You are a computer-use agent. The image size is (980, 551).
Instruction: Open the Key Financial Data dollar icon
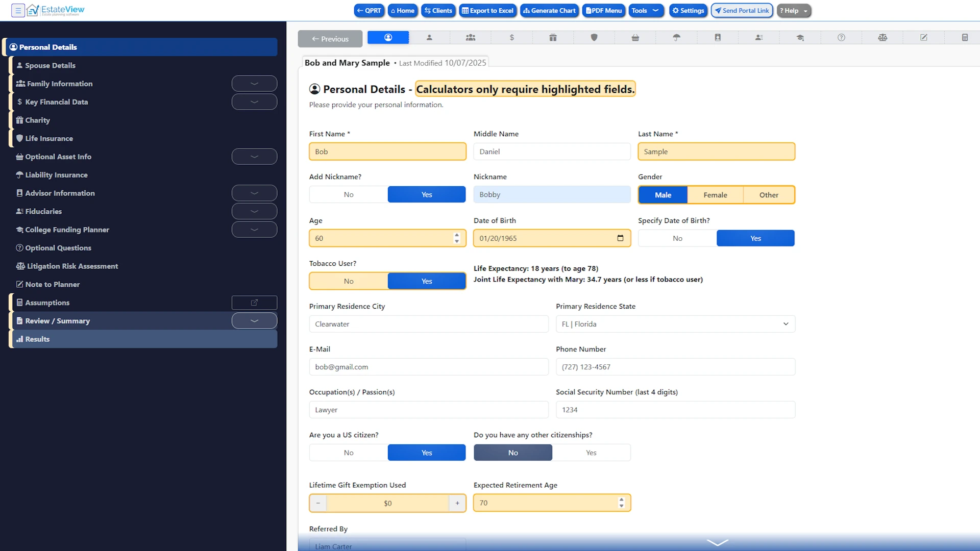511,37
